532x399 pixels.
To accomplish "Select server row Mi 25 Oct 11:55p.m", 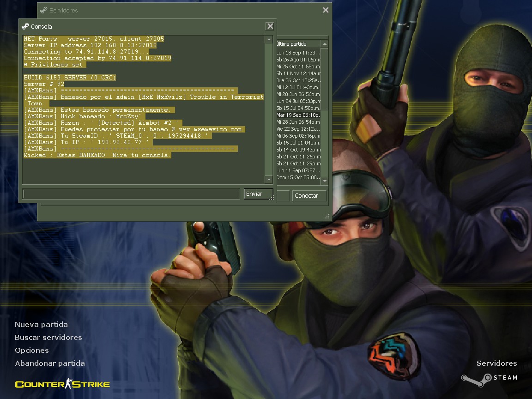I will pyautogui.click(x=298, y=66).
